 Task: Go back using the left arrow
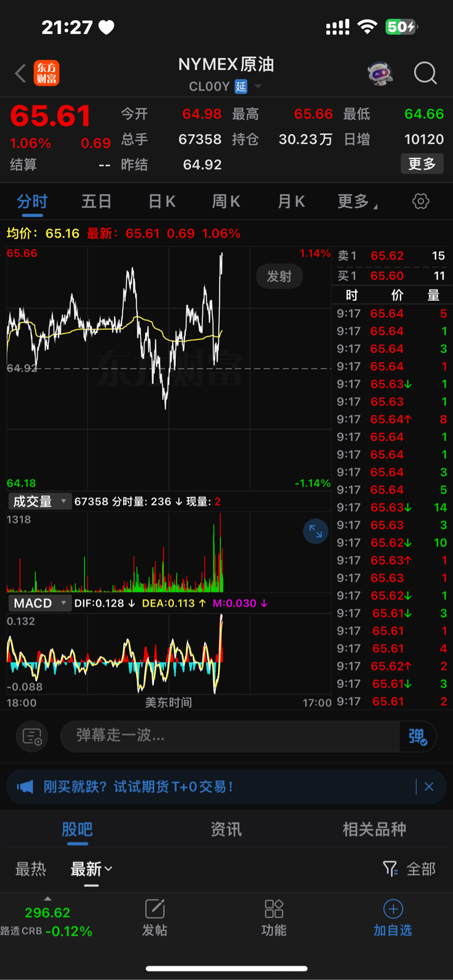tap(21, 74)
